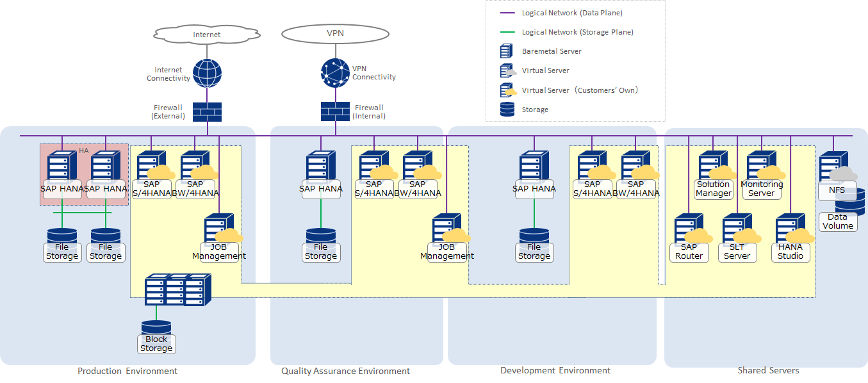Viewport: 868px width, 383px height.
Task: Click the Internet Connectivity globe icon
Action: pos(207,73)
